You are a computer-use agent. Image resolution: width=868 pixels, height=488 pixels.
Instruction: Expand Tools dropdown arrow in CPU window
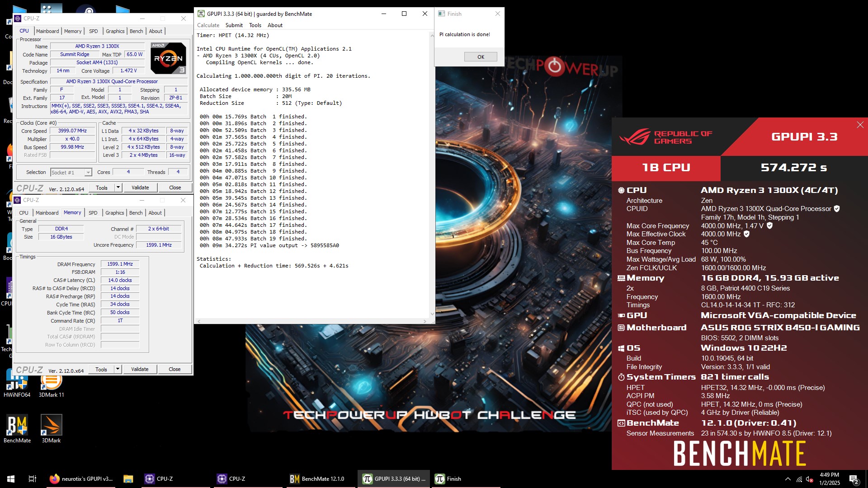point(118,188)
